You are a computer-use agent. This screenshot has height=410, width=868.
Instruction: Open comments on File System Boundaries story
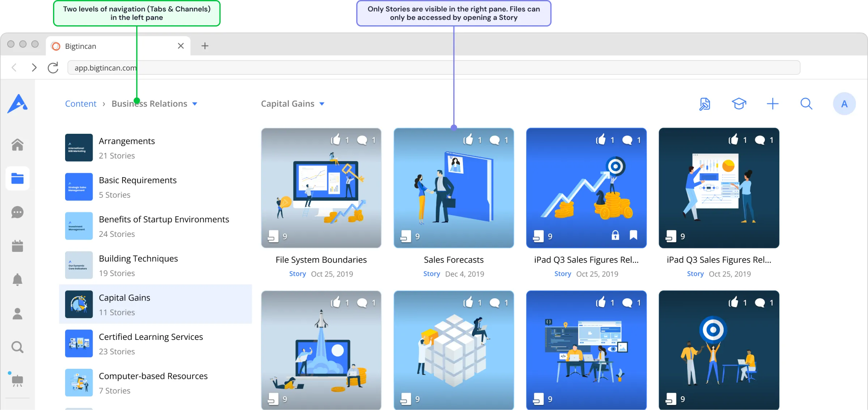pos(362,140)
